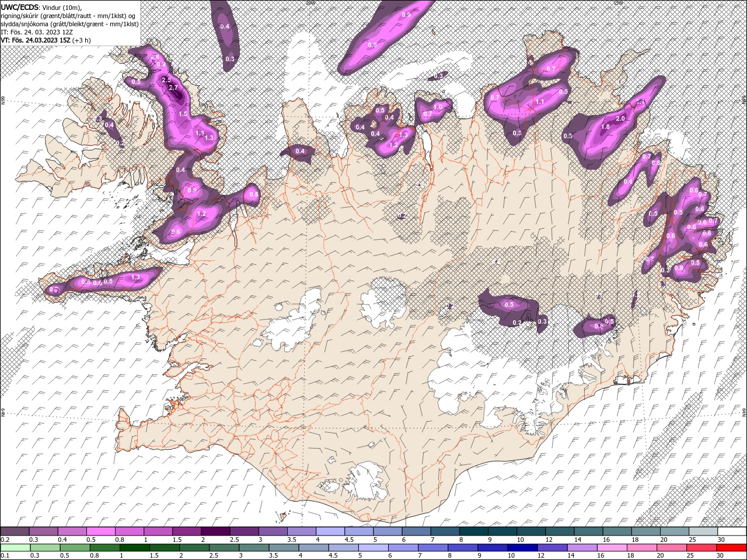Pick the 0.3 swatch in lower legend row
Viewport: 747px width, 560px height.
pyautogui.click(x=45, y=547)
